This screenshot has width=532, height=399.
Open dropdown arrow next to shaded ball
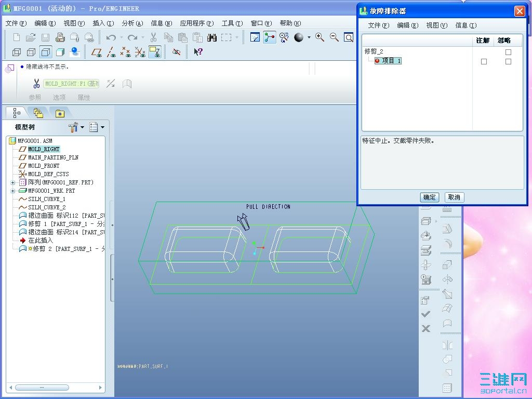click(309, 37)
